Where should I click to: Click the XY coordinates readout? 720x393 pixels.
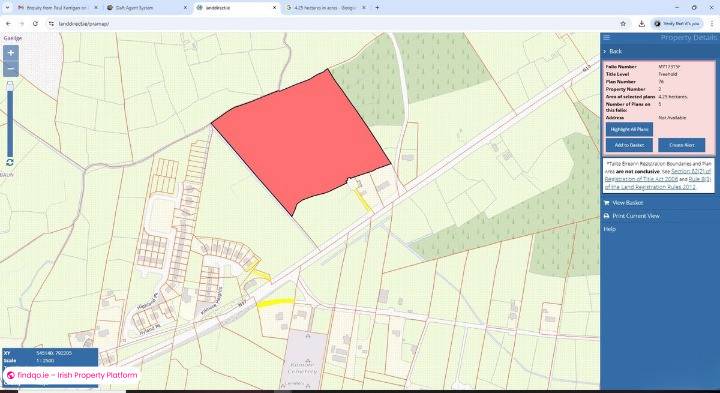[54, 353]
